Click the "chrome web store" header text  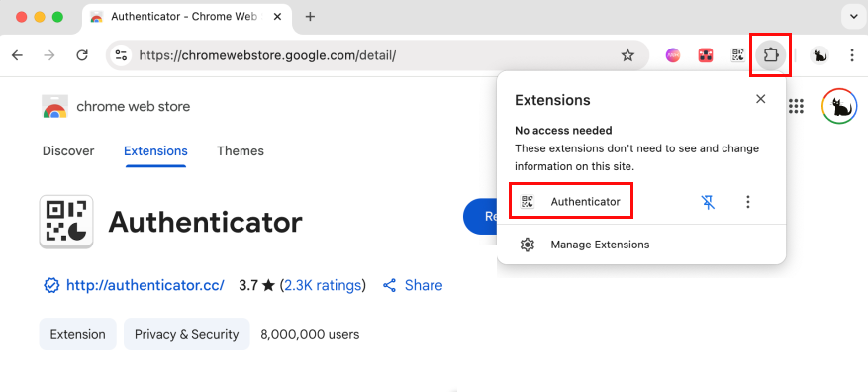tap(134, 106)
